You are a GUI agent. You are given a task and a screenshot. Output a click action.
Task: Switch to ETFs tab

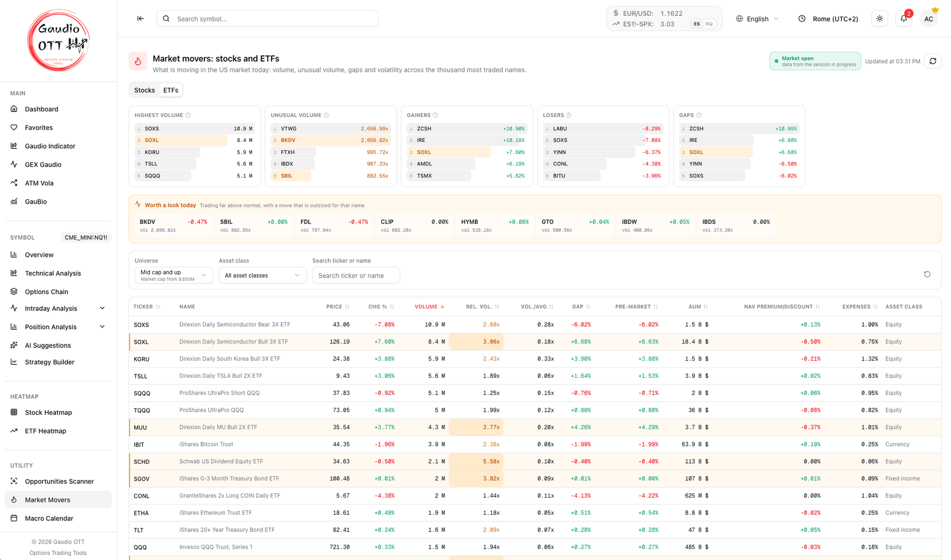170,91
